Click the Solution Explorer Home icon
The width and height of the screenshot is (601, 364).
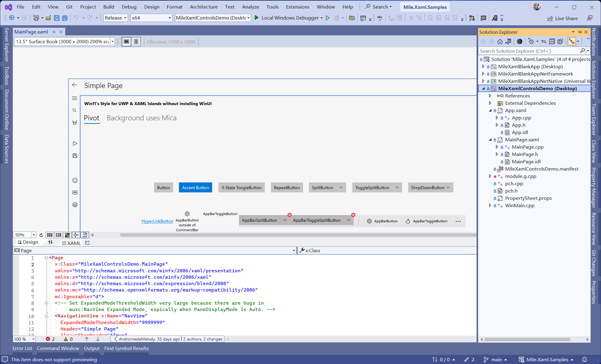tap(499, 41)
